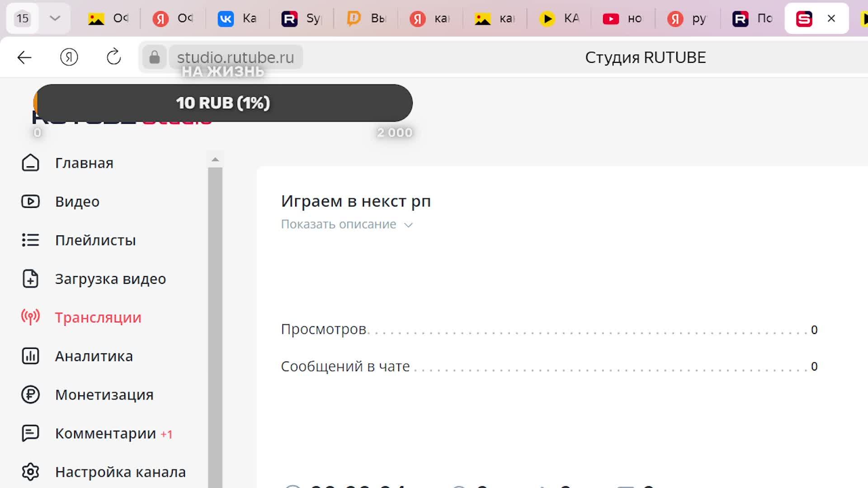Switch to the Yandex tab labeled ру
Image resolution: width=868 pixels, height=488 pixels.
pos(687,19)
